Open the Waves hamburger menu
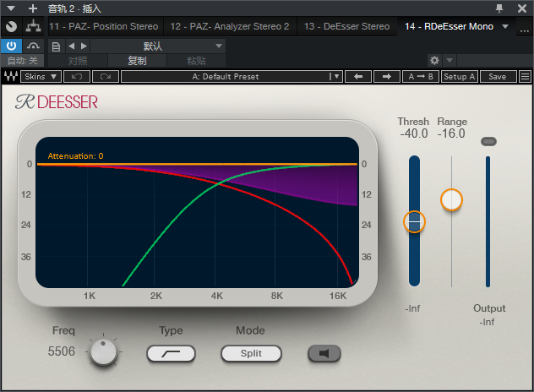 pos(525,76)
